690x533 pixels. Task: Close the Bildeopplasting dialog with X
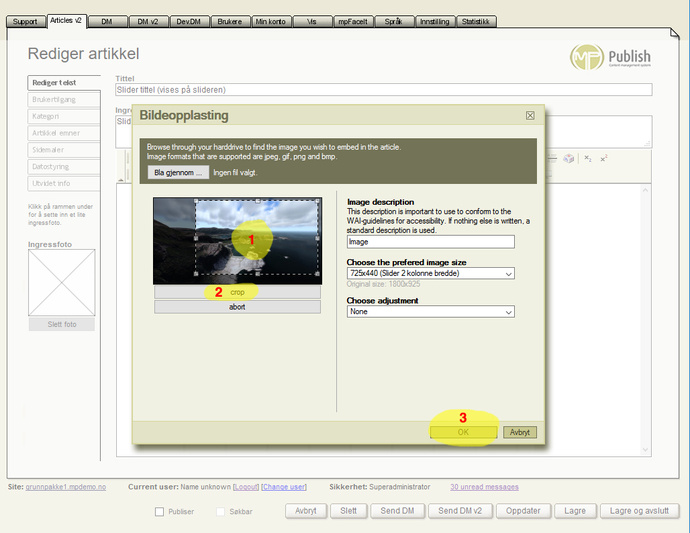point(530,115)
